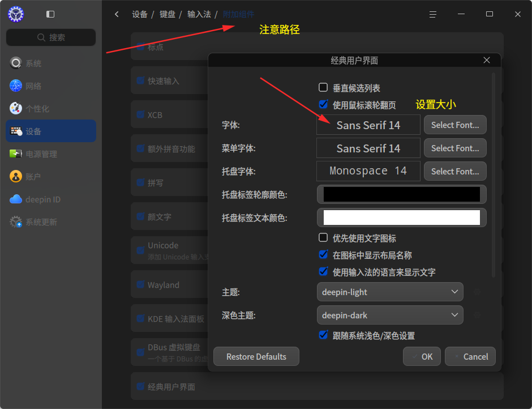Open deepin ID from sidebar

coord(51,199)
